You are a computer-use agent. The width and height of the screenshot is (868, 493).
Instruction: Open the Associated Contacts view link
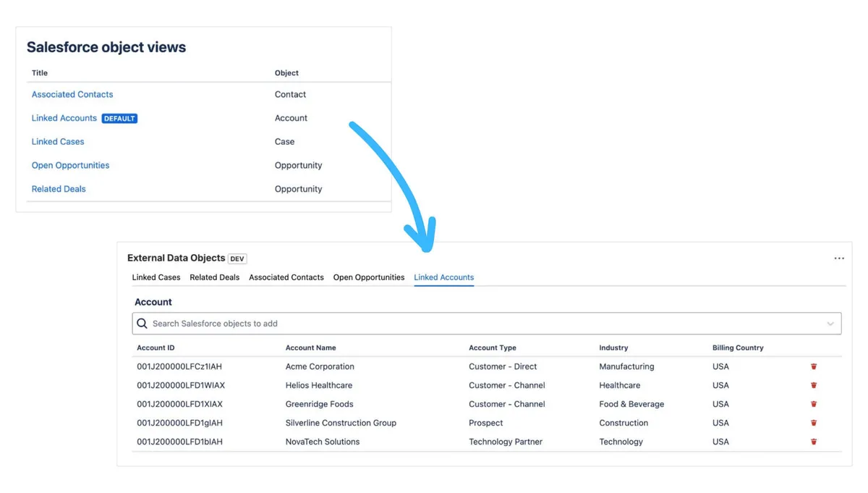[72, 94]
